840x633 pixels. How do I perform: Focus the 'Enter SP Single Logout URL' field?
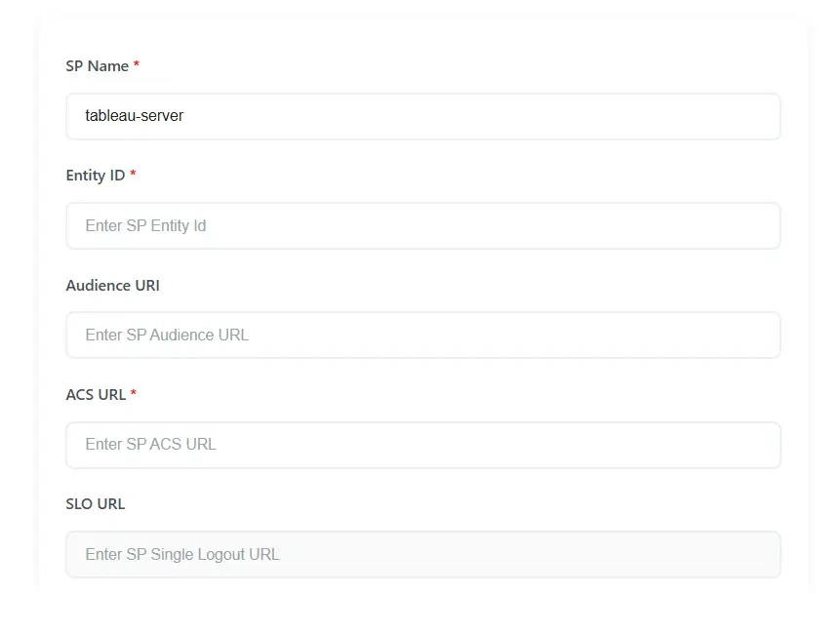(x=422, y=554)
